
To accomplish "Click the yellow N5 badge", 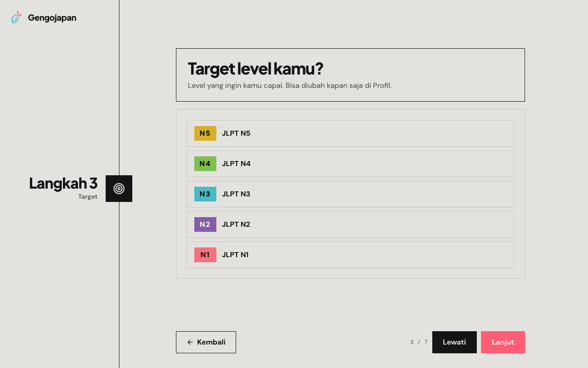I will [x=205, y=133].
